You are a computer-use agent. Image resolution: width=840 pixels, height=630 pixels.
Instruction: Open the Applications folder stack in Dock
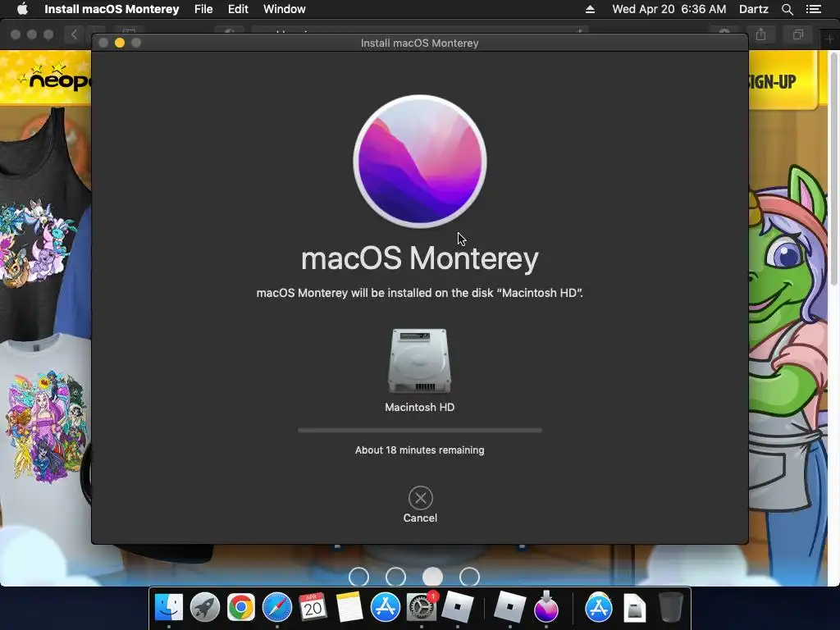click(598, 607)
